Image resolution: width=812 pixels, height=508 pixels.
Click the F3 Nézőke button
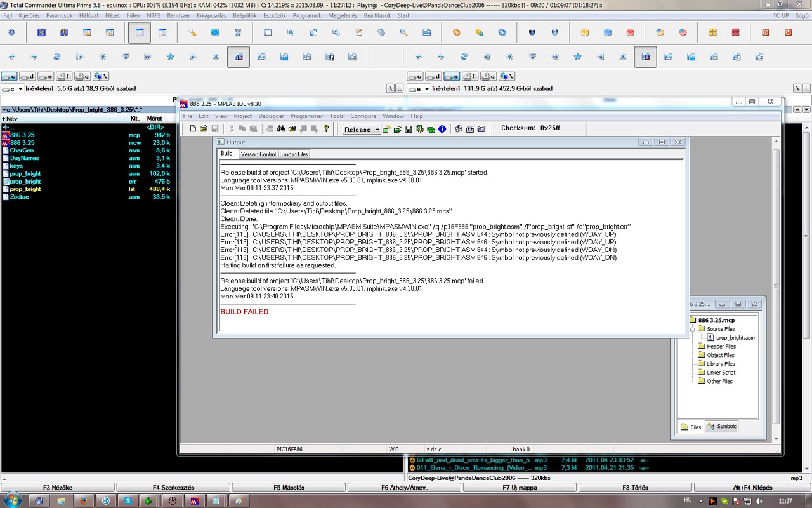tap(58, 488)
